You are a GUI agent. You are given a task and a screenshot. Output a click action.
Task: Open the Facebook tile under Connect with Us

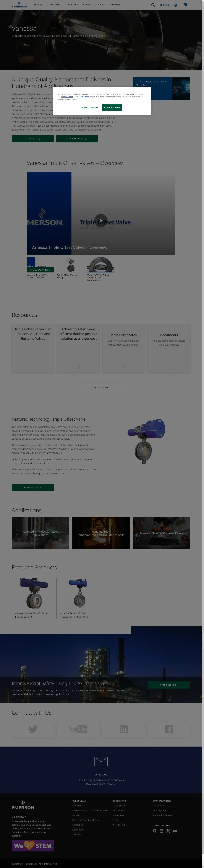click(169, 729)
